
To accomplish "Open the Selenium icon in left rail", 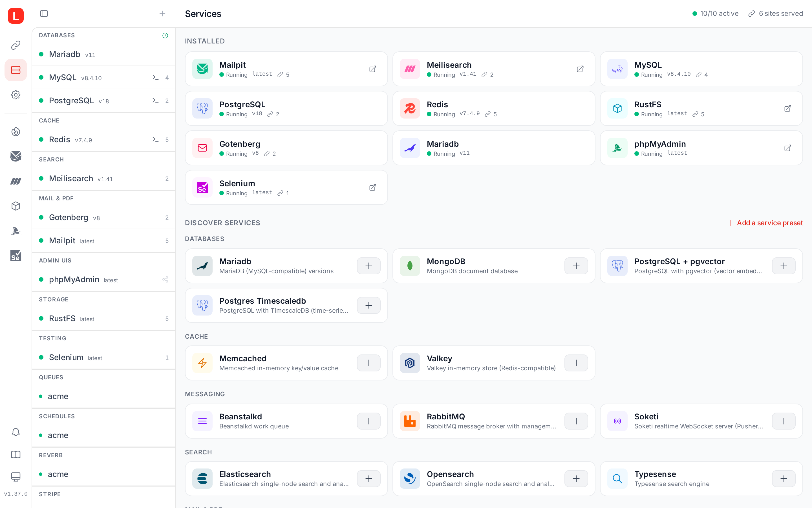I will [16, 256].
